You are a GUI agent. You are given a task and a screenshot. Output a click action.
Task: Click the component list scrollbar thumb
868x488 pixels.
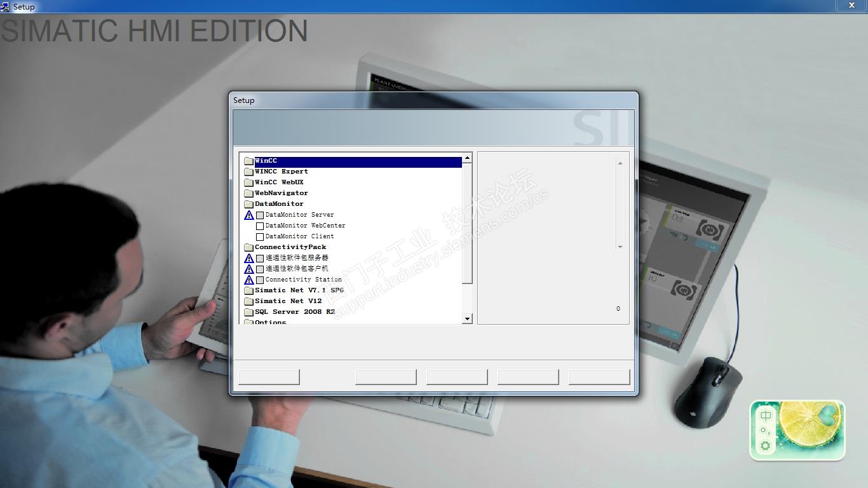(467, 224)
